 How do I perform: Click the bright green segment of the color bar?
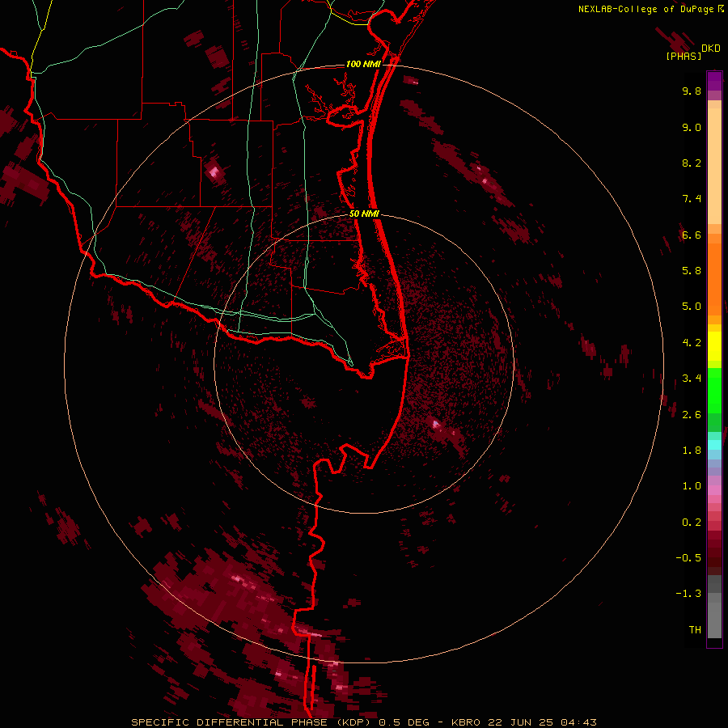(x=714, y=391)
